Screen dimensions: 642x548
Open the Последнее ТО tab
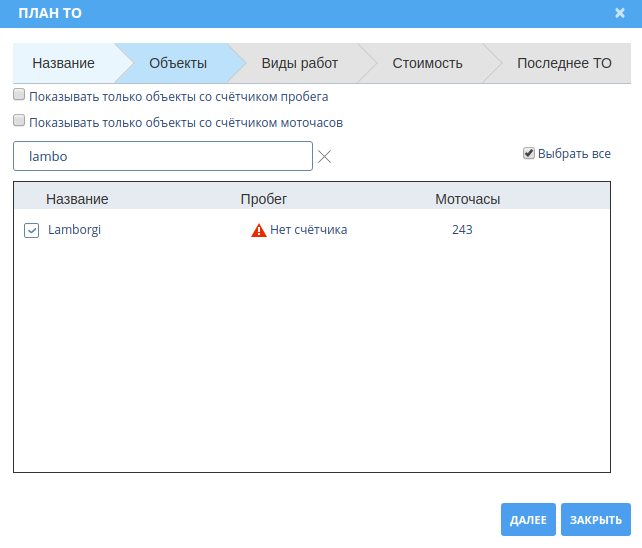(x=564, y=63)
